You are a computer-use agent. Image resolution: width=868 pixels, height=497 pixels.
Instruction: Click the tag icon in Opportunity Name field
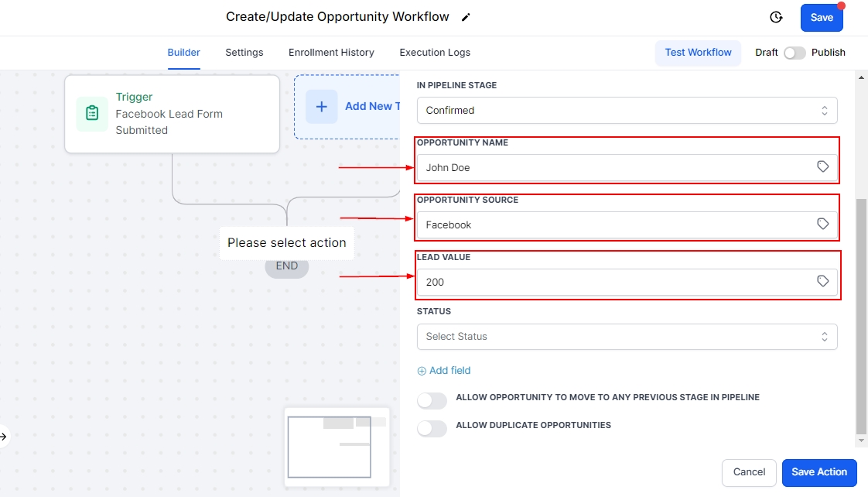point(823,167)
